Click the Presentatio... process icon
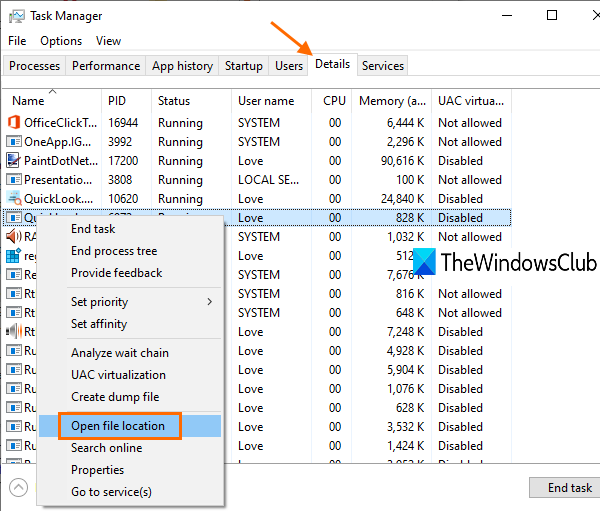The height and width of the screenshot is (511, 600). [x=14, y=180]
